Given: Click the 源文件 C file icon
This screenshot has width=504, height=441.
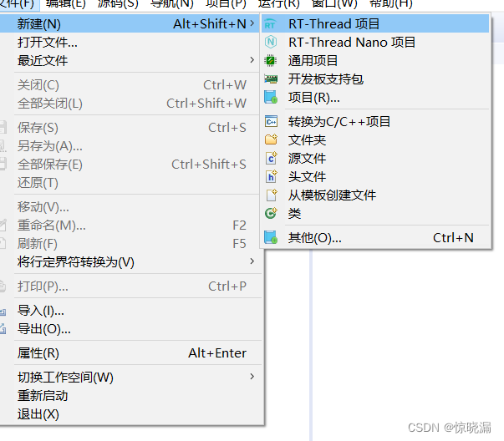Looking at the screenshot, I should 272,158.
